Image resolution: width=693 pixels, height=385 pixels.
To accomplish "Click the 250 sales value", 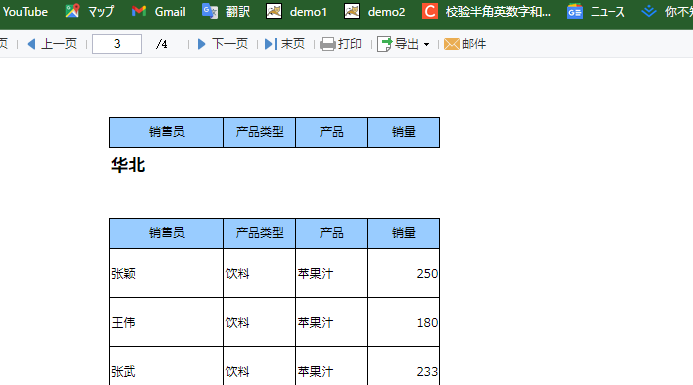I will 427,274.
